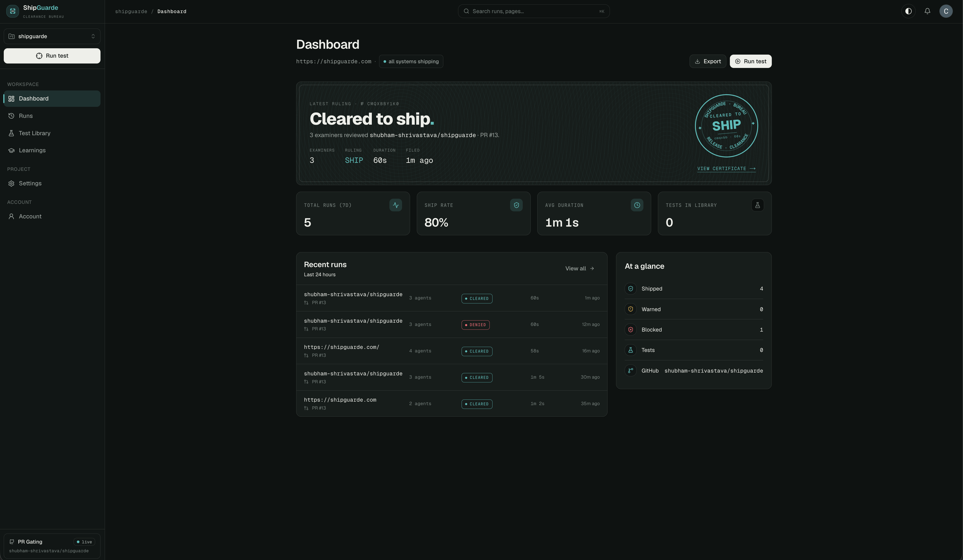This screenshot has height=560, width=963.
Task: Expand the shipguarde project selector
Action: pyautogui.click(x=52, y=36)
